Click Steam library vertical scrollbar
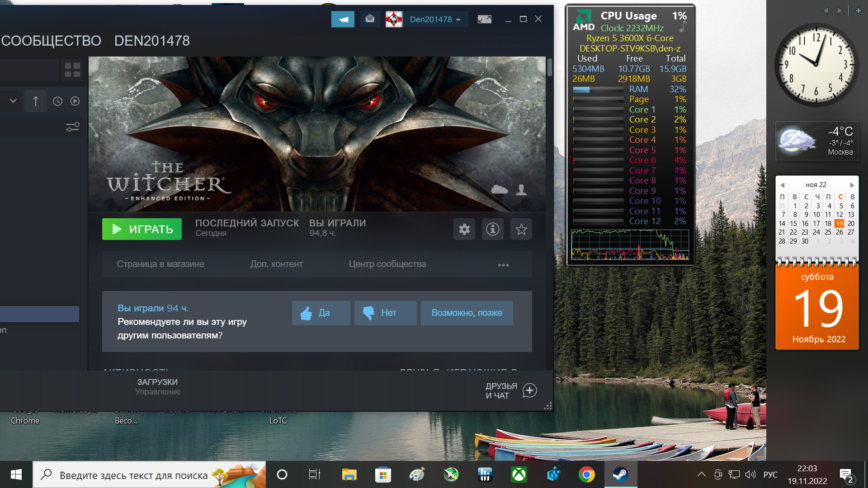 pyautogui.click(x=549, y=68)
